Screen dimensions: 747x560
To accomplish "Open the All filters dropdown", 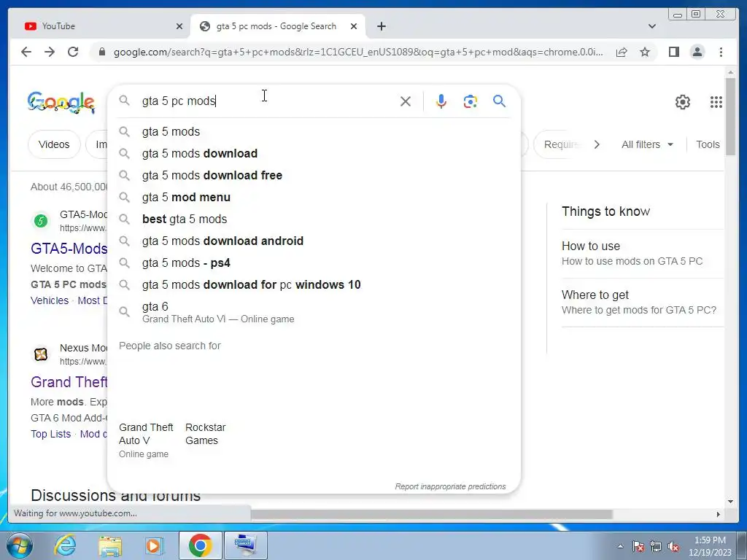I will click(648, 144).
